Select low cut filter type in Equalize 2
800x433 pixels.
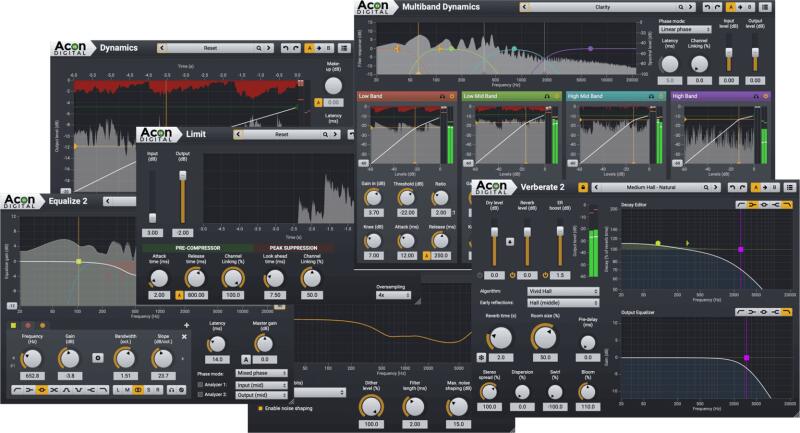coord(17,390)
